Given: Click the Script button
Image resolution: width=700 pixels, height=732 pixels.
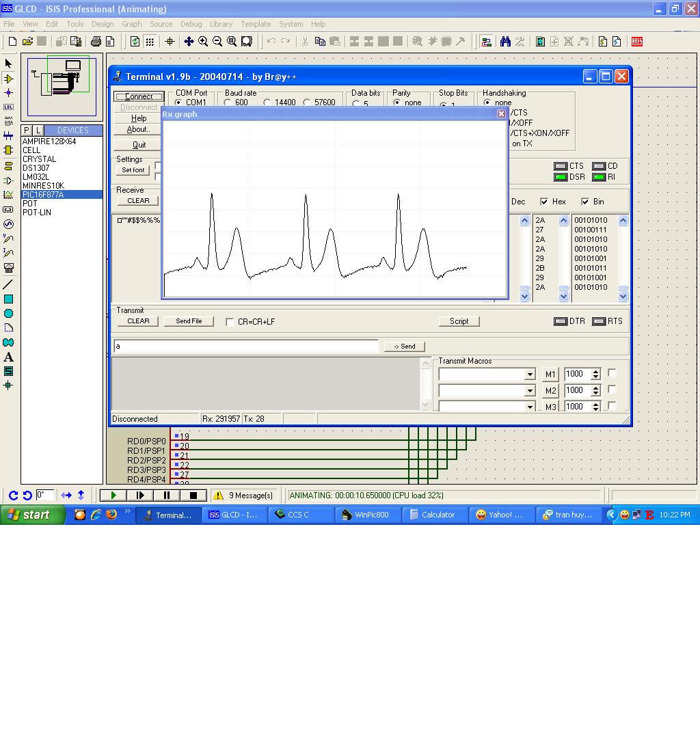Looking at the screenshot, I should point(459,321).
